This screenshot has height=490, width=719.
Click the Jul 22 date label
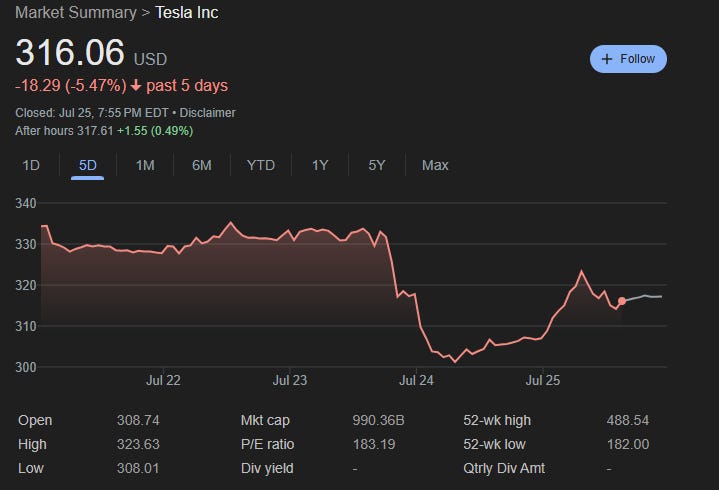[163, 380]
